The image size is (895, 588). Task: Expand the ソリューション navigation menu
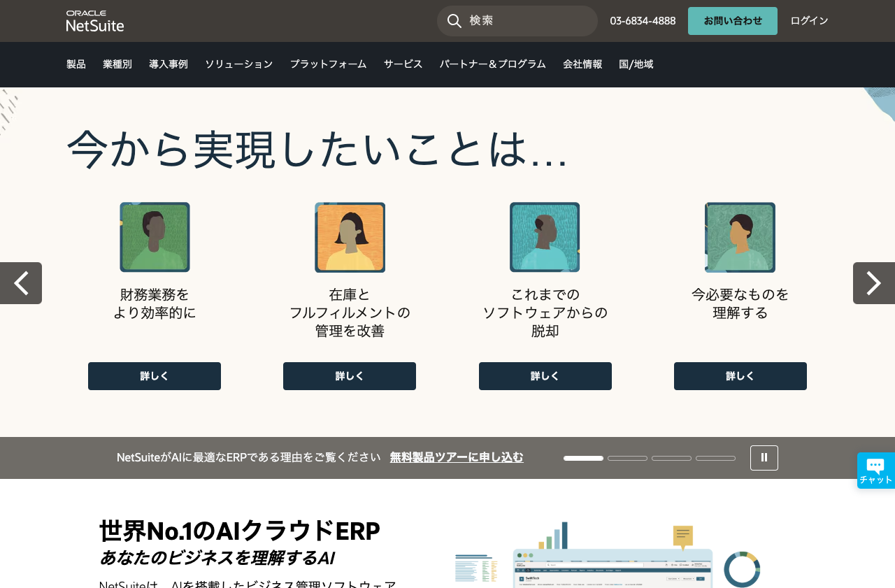(x=238, y=64)
